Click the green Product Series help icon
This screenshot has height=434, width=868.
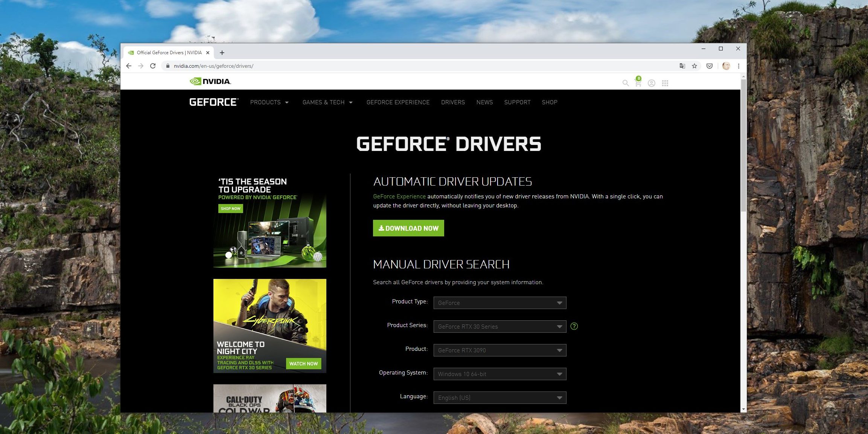(x=574, y=326)
